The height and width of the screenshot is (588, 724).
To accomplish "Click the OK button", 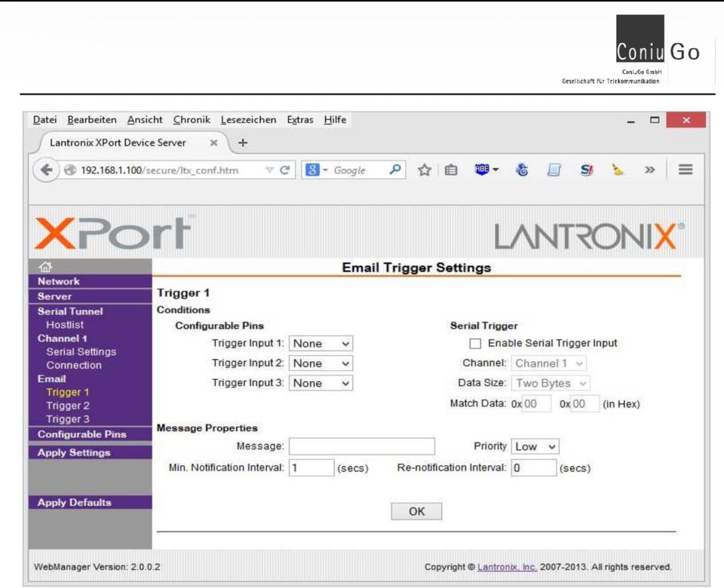I will click(416, 511).
